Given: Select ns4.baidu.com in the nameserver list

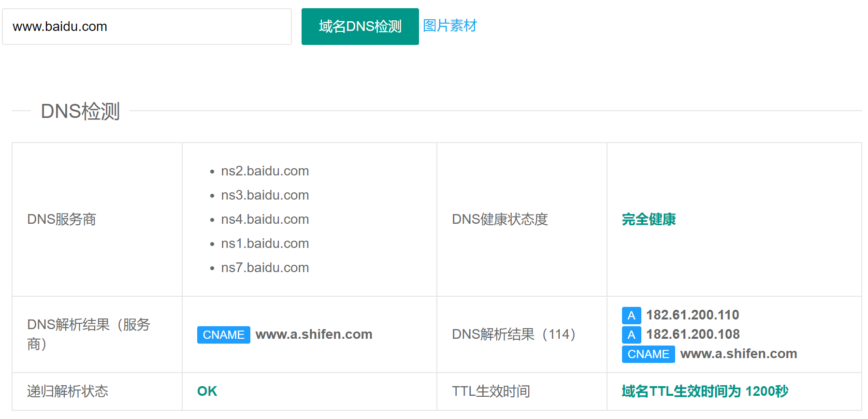Looking at the screenshot, I should point(265,219).
